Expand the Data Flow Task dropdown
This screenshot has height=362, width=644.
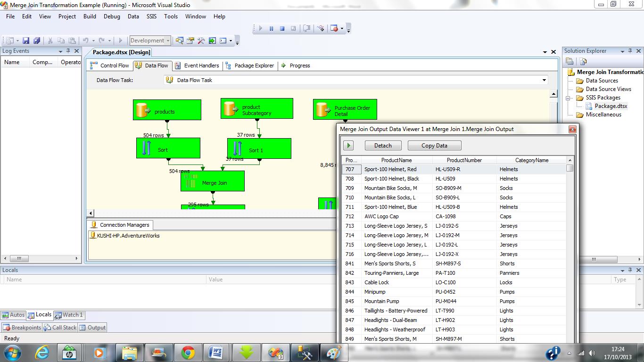point(544,80)
